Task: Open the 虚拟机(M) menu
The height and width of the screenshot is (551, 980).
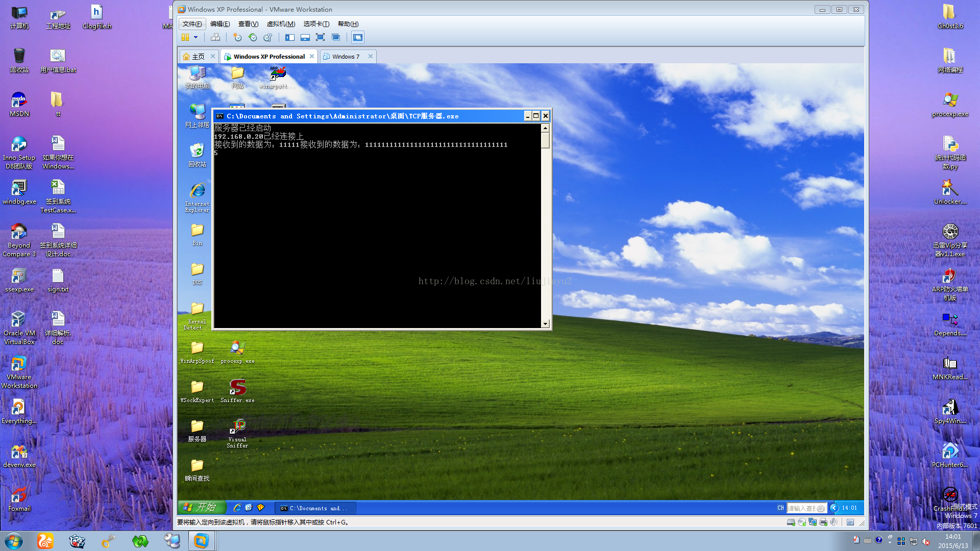Action: [281, 24]
